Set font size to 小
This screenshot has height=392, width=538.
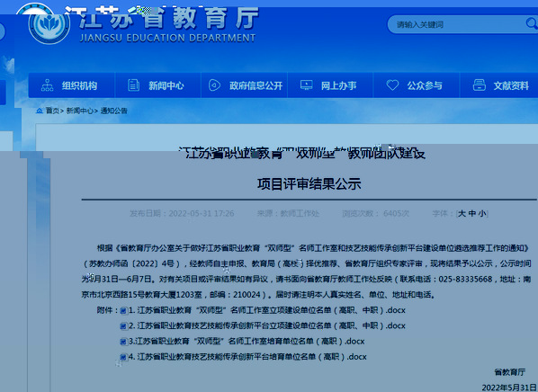[482, 214]
